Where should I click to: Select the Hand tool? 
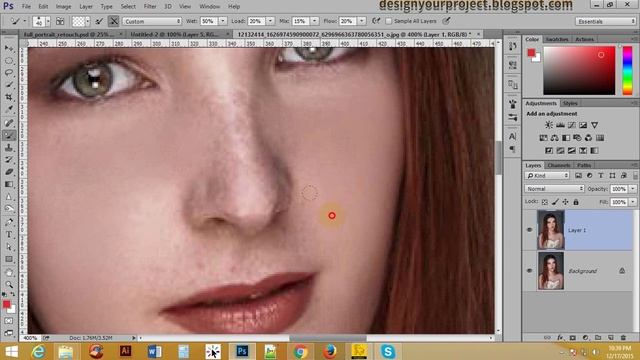(9, 272)
